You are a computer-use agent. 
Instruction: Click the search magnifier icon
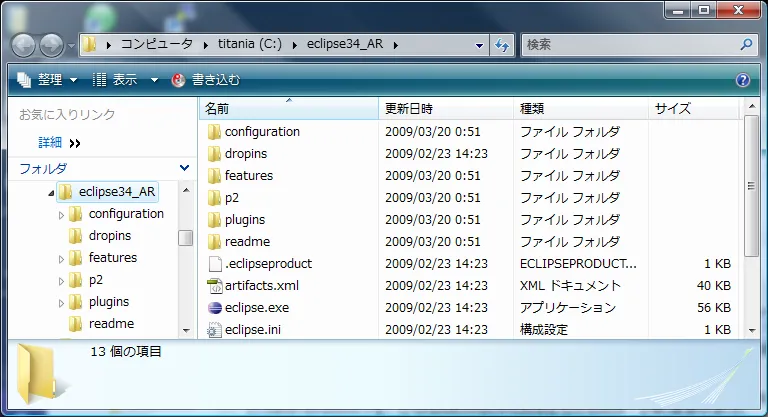pyautogui.click(x=746, y=45)
